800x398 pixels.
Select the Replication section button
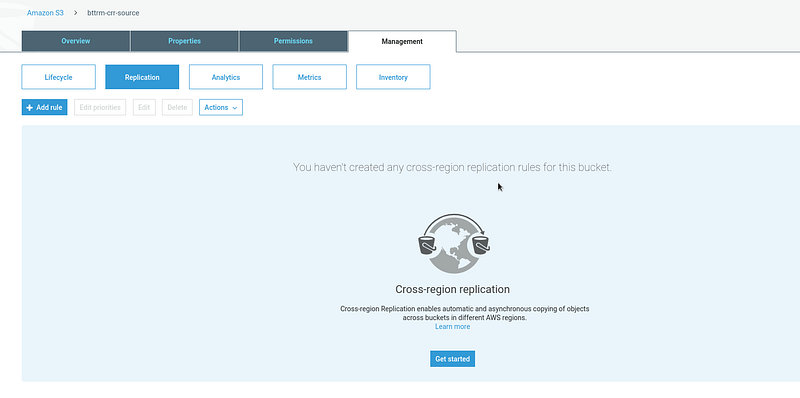(x=142, y=77)
